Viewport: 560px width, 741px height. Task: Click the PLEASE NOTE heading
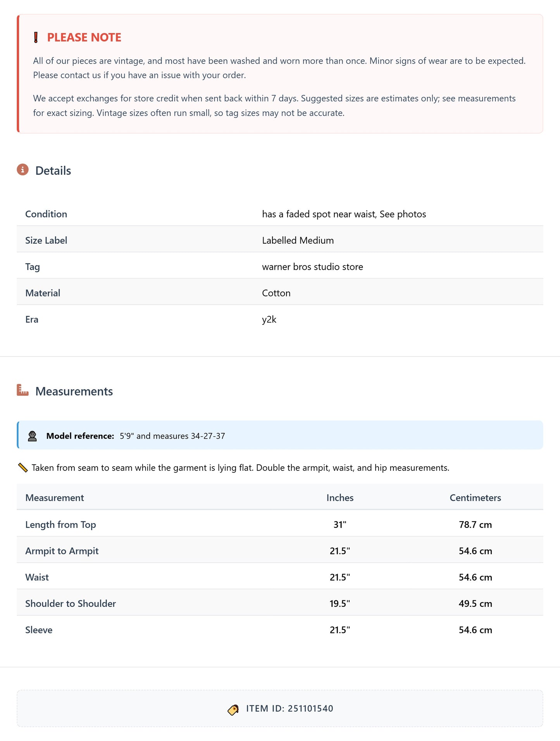[x=84, y=38]
